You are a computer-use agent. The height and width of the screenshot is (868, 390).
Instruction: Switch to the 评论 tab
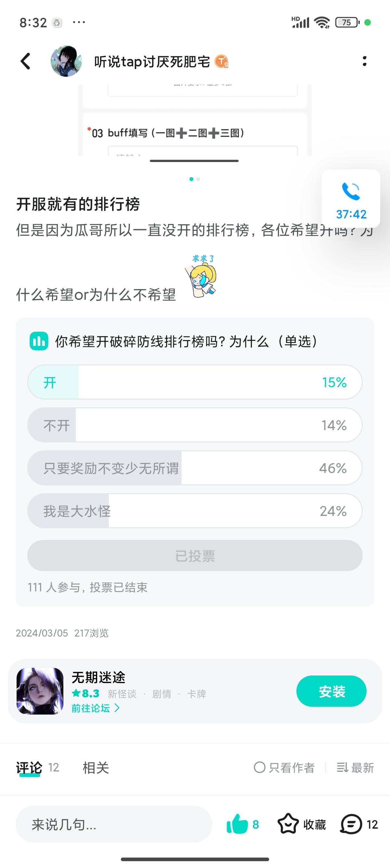29,768
